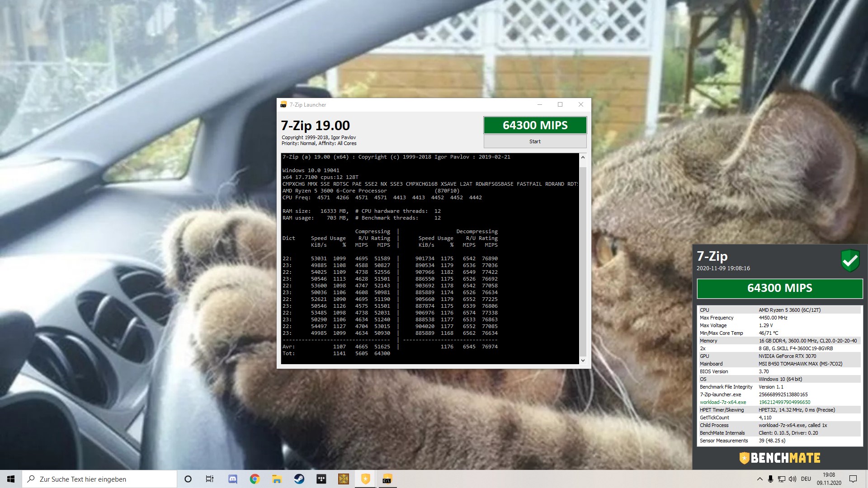This screenshot has height=488, width=868.
Task: Click the Windows 10.0 19041 console line
Action: (311, 170)
